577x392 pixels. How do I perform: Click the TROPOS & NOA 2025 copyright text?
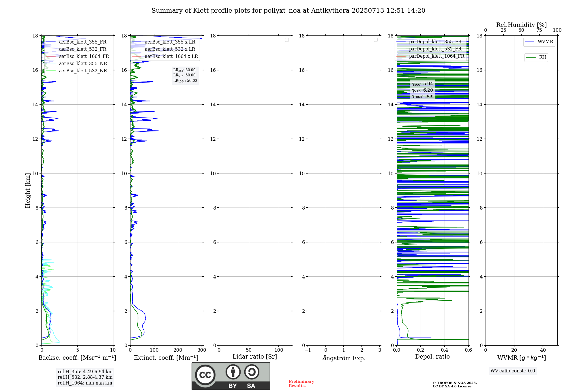coord(455,383)
